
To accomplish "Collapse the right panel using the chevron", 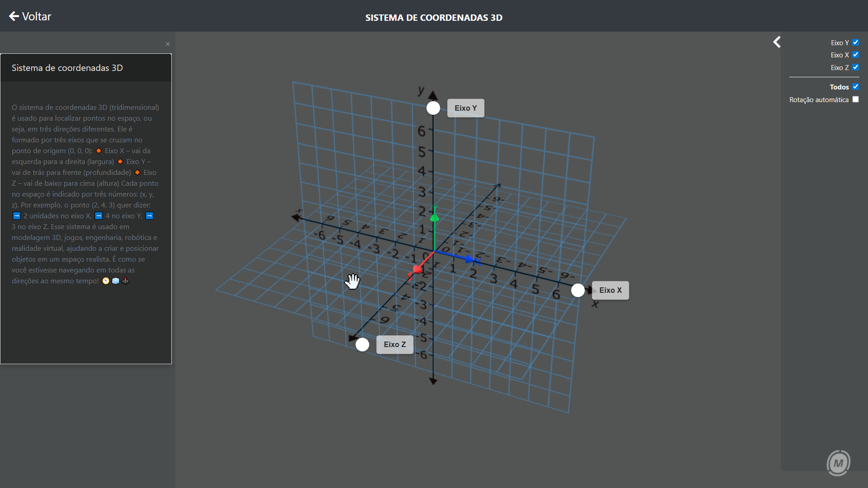I will click(x=777, y=42).
